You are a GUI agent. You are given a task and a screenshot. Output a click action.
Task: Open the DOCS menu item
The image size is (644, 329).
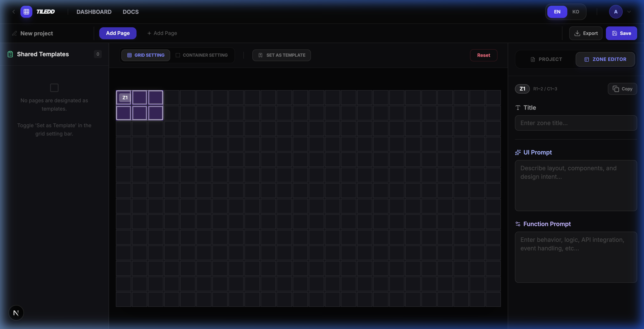tap(131, 12)
